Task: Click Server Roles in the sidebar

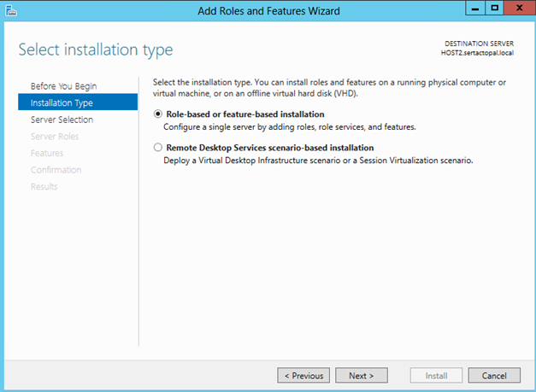Action: 55,137
